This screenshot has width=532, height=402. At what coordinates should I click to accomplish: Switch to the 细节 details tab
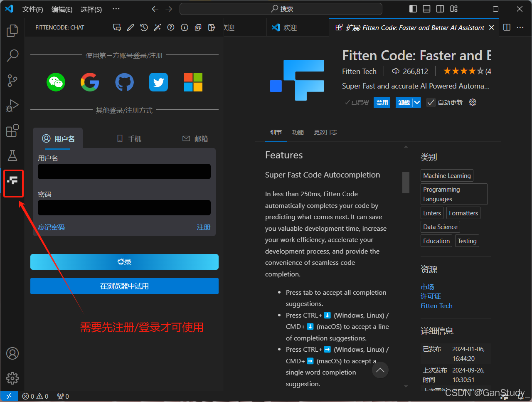pyautogui.click(x=276, y=132)
